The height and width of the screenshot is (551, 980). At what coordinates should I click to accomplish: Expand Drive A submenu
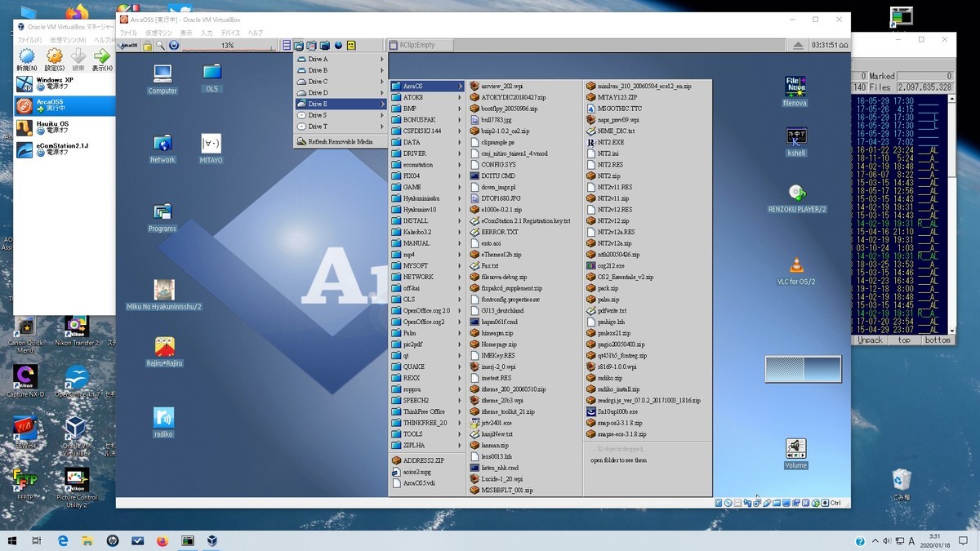(340, 60)
